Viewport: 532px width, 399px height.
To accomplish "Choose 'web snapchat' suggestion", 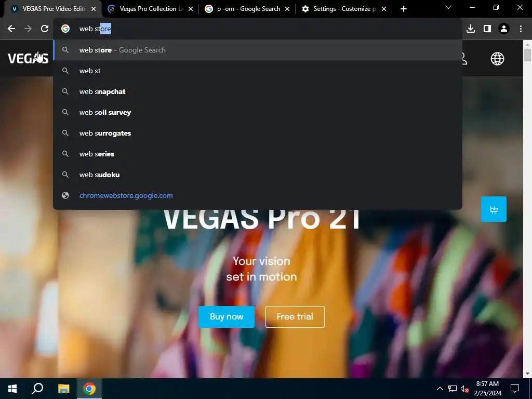I will click(258, 91).
